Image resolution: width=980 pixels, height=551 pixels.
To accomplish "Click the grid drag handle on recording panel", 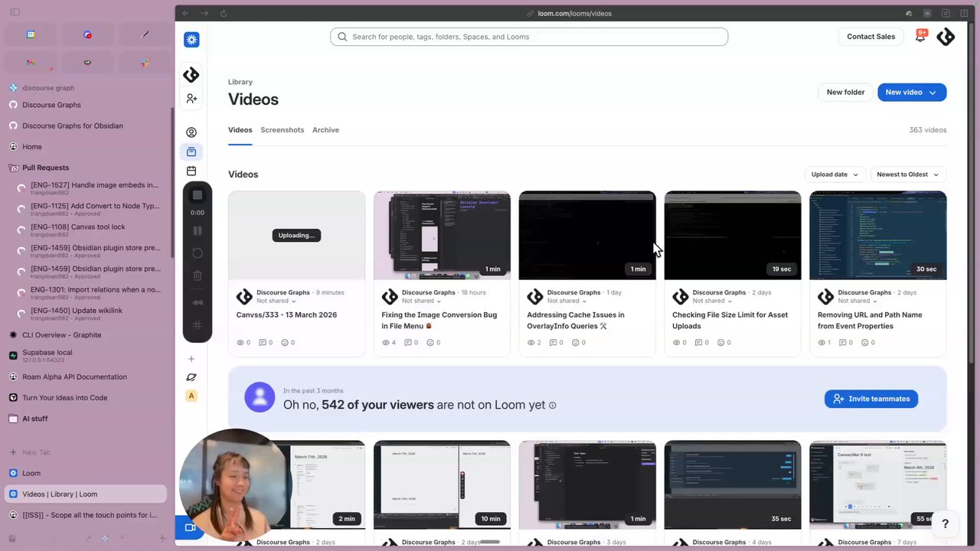I will click(198, 325).
